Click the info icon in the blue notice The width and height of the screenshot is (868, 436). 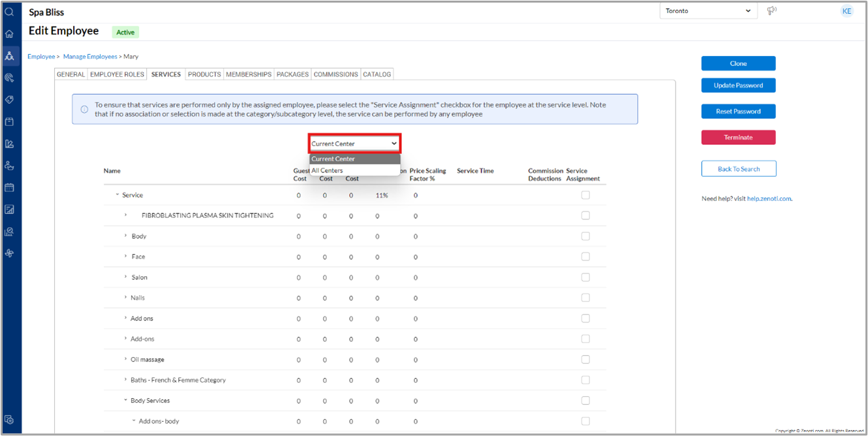[84, 109]
